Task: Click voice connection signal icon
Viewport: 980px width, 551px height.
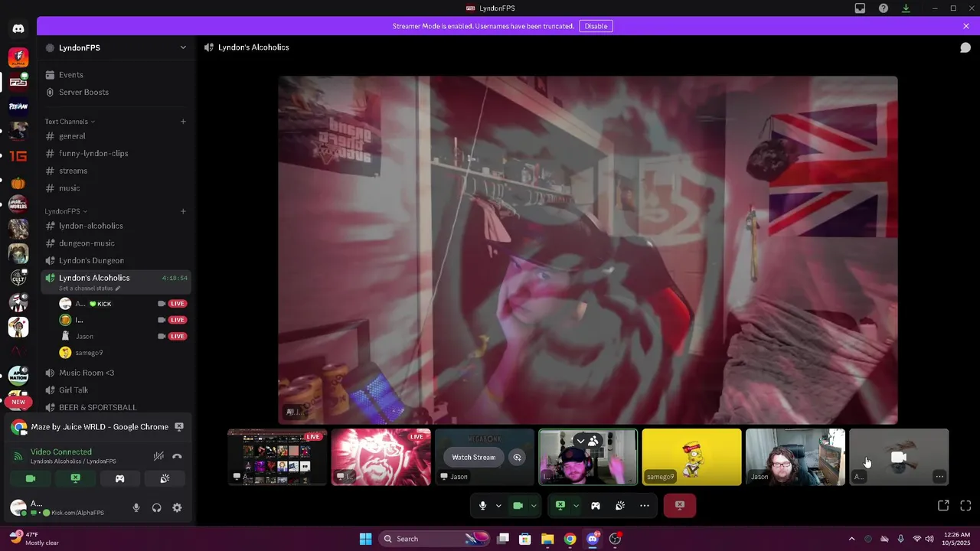Action: coord(18,457)
